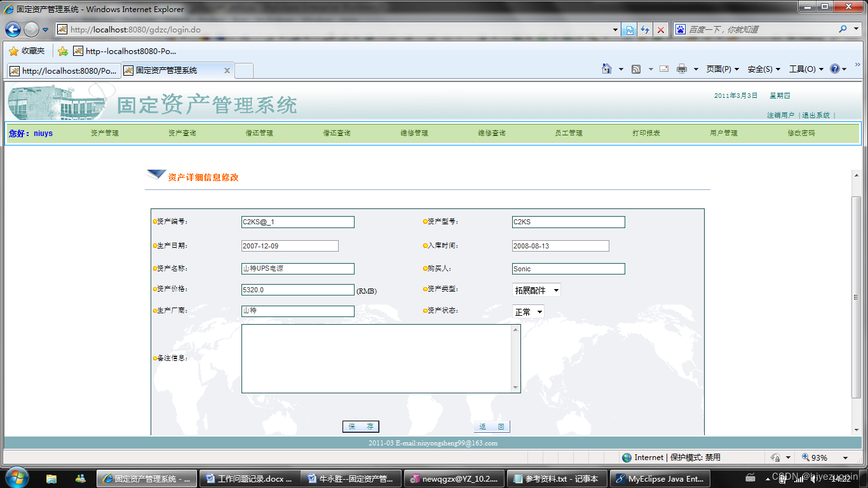Switch to 工作问题记录.docx taskbar item
The image size is (868, 488).
249,478
